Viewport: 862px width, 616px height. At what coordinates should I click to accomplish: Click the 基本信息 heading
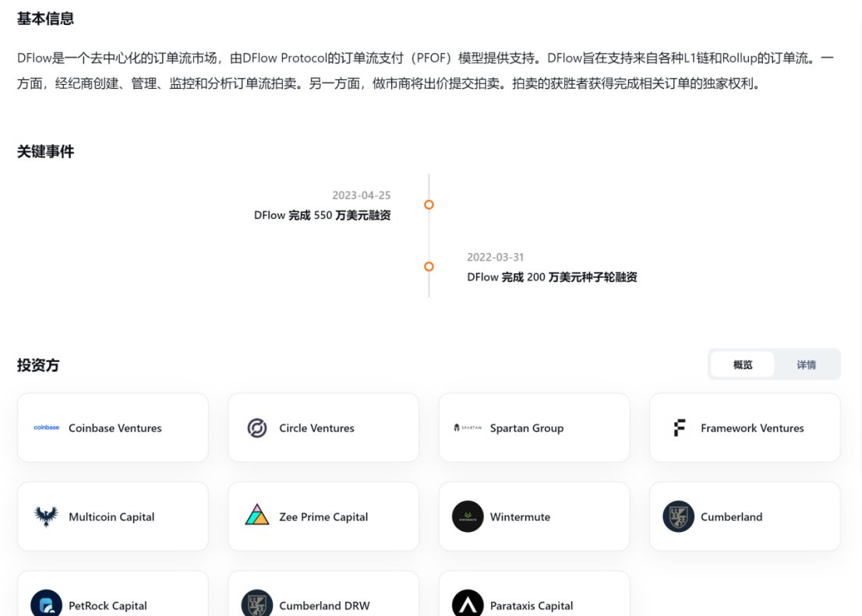click(x=45, y=19)
